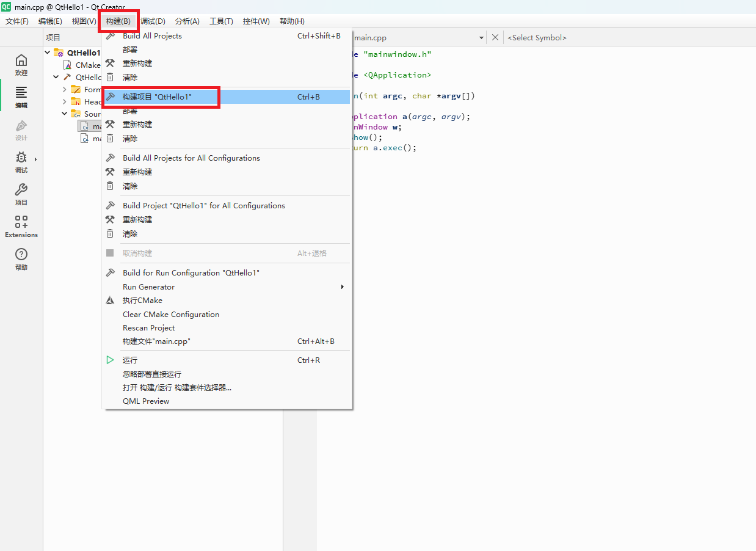Open the 控件(W) menu
The image size is (756, 551).
point(256,21)
